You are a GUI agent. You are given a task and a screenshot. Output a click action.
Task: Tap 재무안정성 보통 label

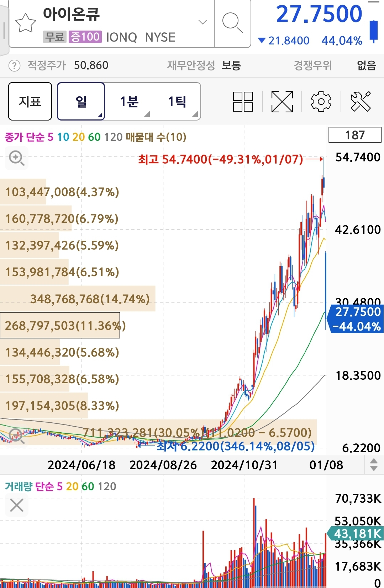click(x=204, y=65)
